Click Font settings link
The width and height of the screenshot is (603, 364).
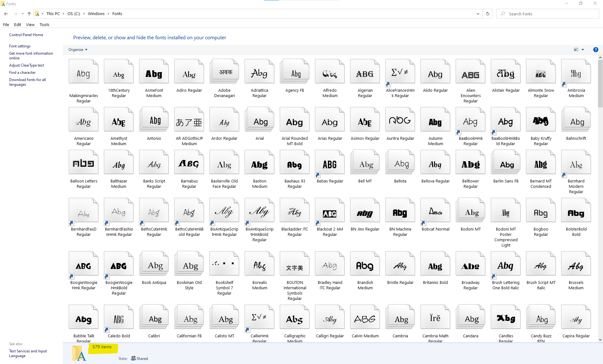pos(20,46)
